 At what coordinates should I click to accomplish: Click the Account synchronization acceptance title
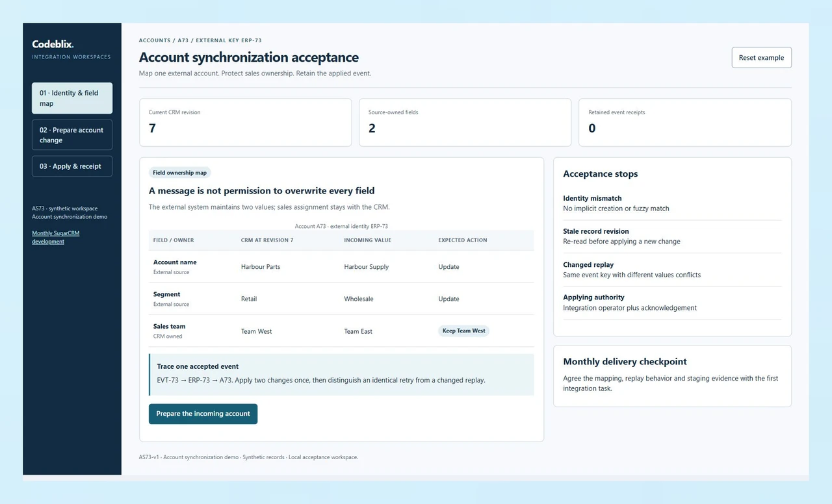[x=249, y=58]
